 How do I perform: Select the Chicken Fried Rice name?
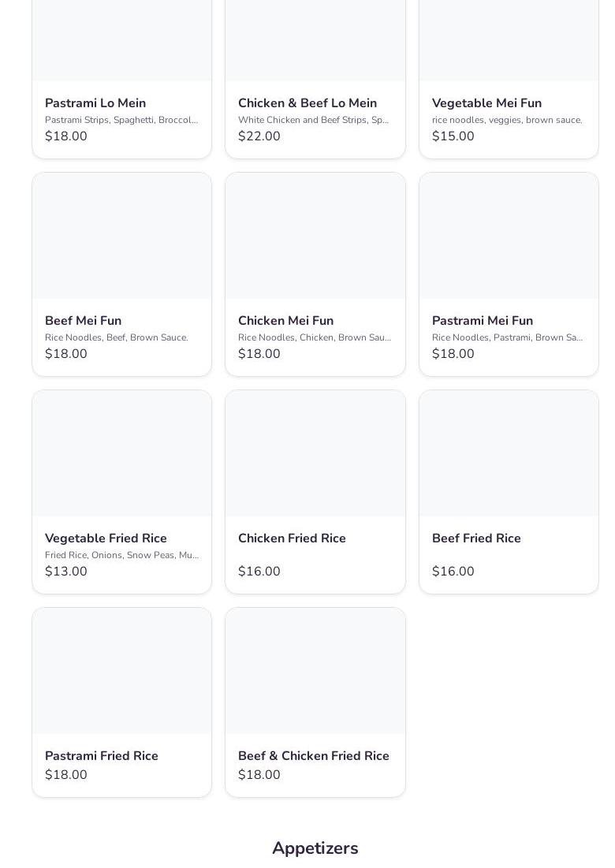point(292,538)
